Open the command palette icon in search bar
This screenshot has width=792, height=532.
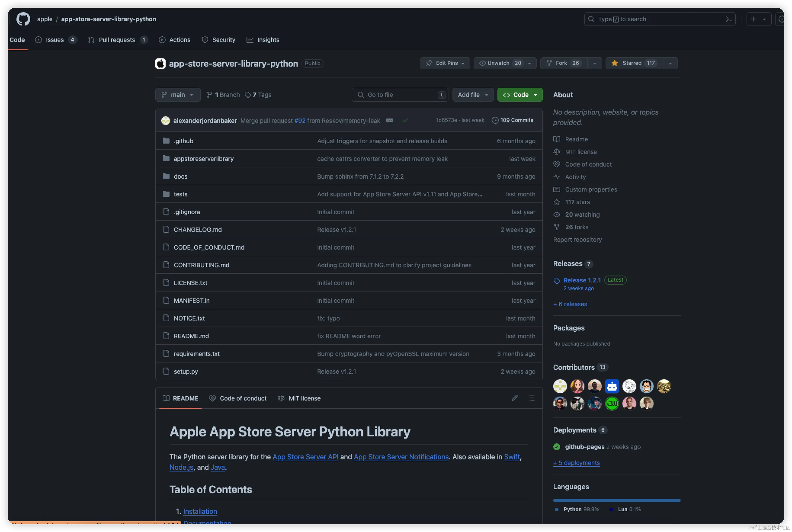(x=729, y=19)
